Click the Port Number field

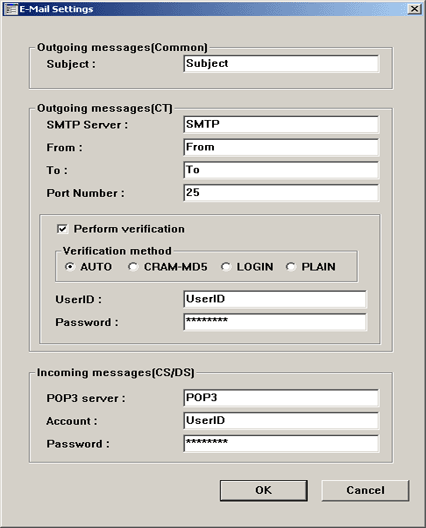(281, 193)
